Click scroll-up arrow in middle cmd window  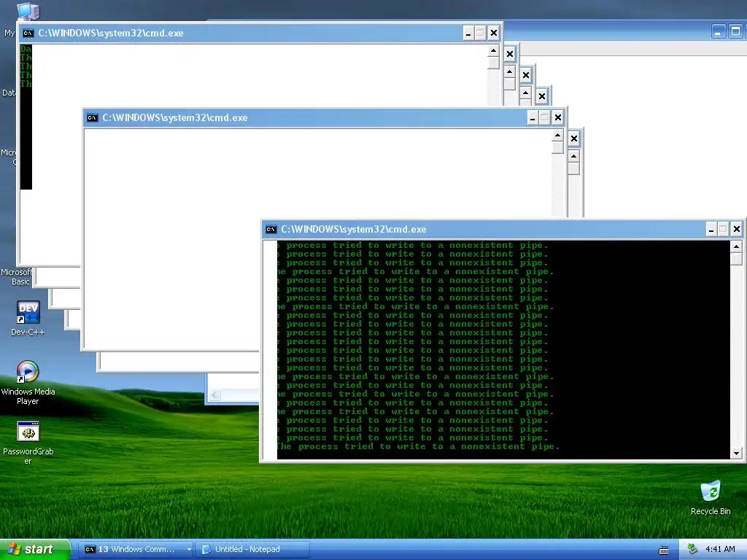pos(557,136)
